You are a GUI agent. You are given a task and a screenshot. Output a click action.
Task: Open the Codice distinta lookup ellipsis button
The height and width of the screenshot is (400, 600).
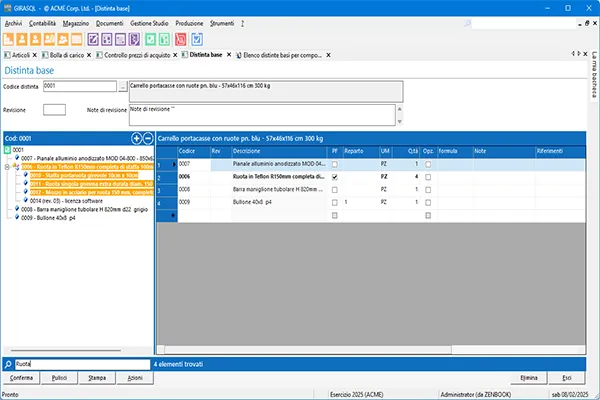122,87
